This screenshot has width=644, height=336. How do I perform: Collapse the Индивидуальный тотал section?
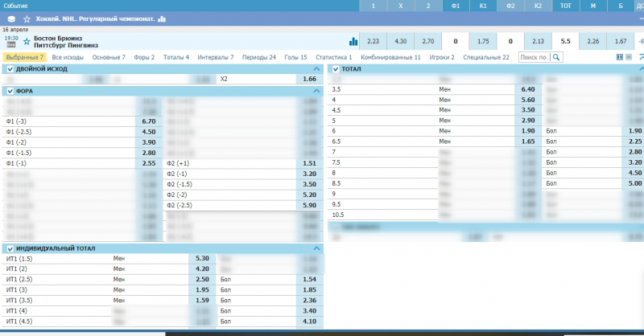[316, 248]
